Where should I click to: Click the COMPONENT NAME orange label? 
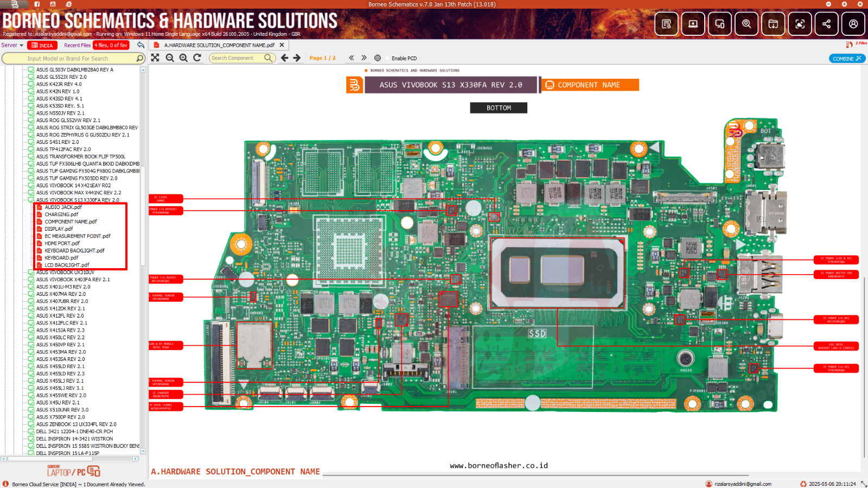(589, 85)
